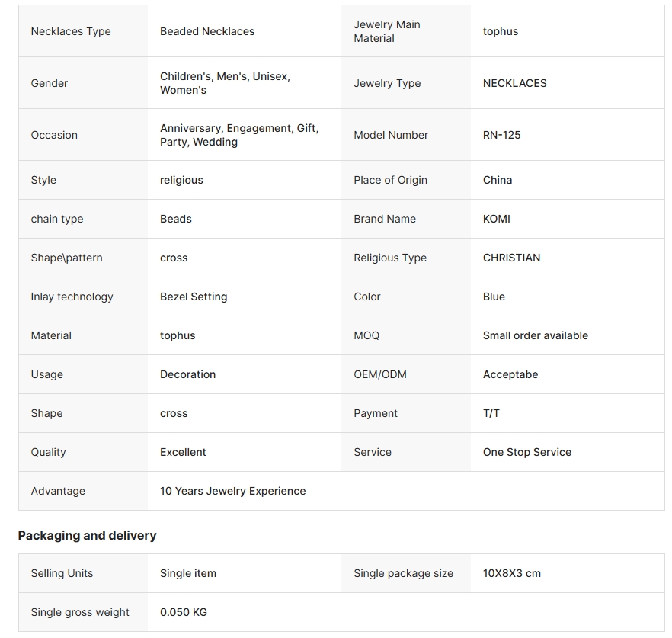Click the Small order available text
Image resolution: width=672 pixels, height=638 pixels.
(x=536, y=335)
